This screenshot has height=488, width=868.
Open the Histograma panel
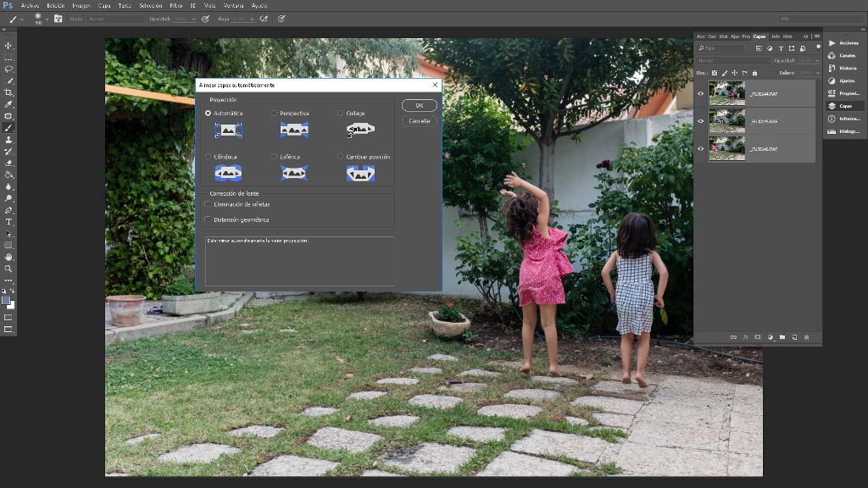(844, 131)
